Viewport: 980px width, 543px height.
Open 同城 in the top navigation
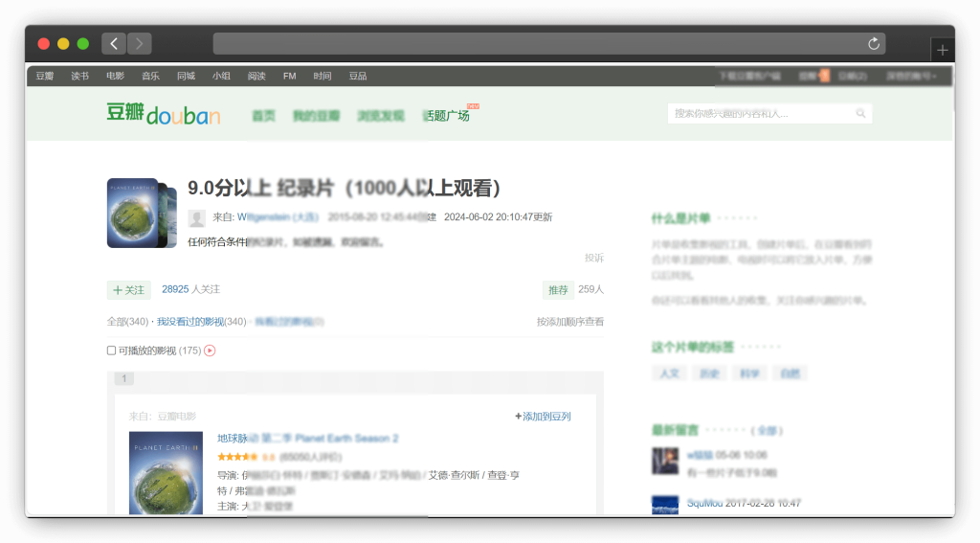click(186, 76)
